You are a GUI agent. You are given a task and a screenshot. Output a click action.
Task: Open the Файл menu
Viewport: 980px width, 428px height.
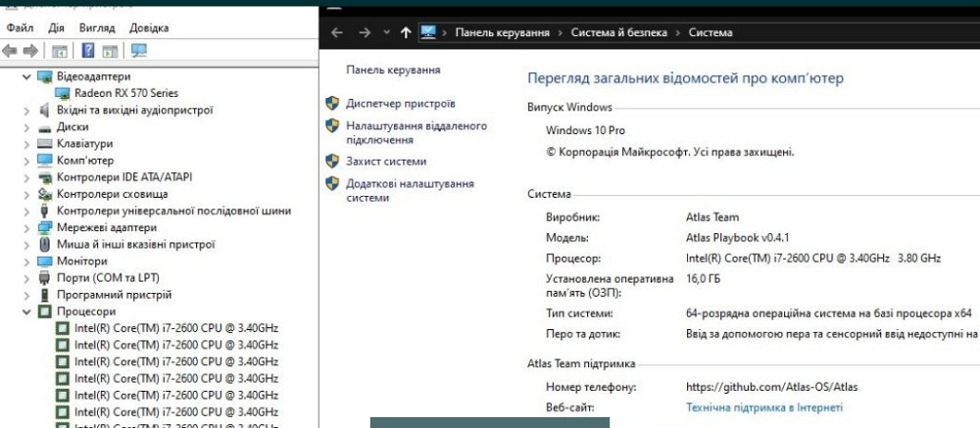pos(20,28)
